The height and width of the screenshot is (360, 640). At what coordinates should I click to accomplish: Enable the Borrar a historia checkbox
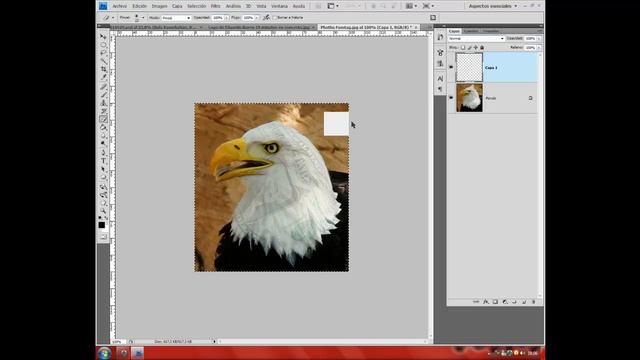click(275, 18)
